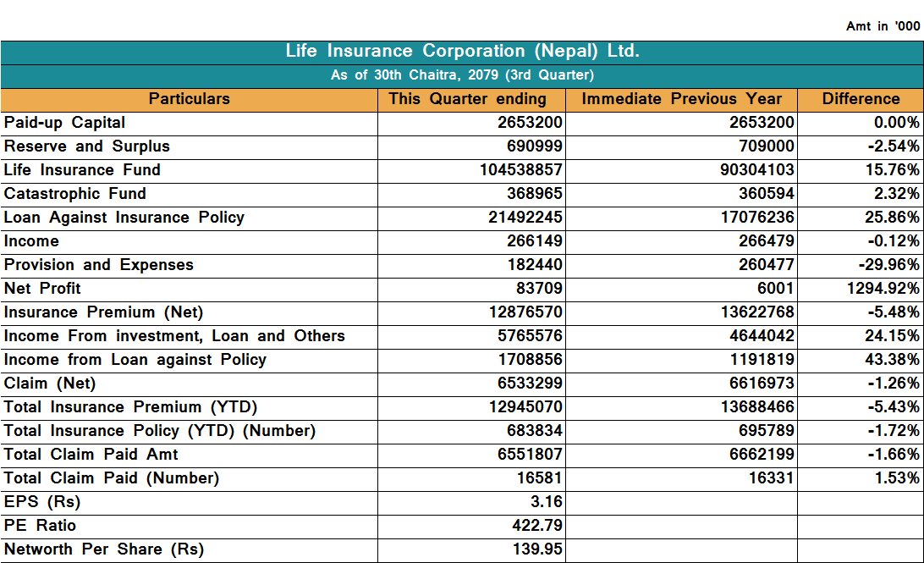924x563 pixels.
Task: Select Insurance Premium (Net) value 12876570
Action: point(525,312)
